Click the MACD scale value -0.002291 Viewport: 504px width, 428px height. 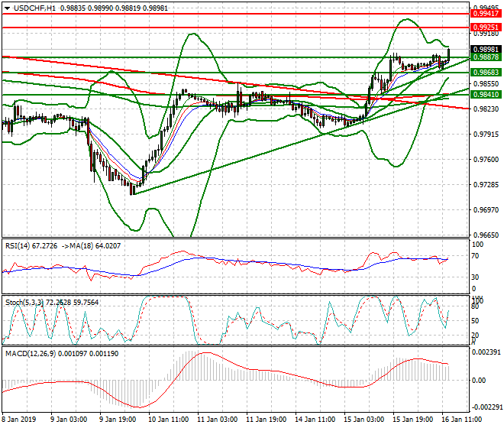(486, 407)
